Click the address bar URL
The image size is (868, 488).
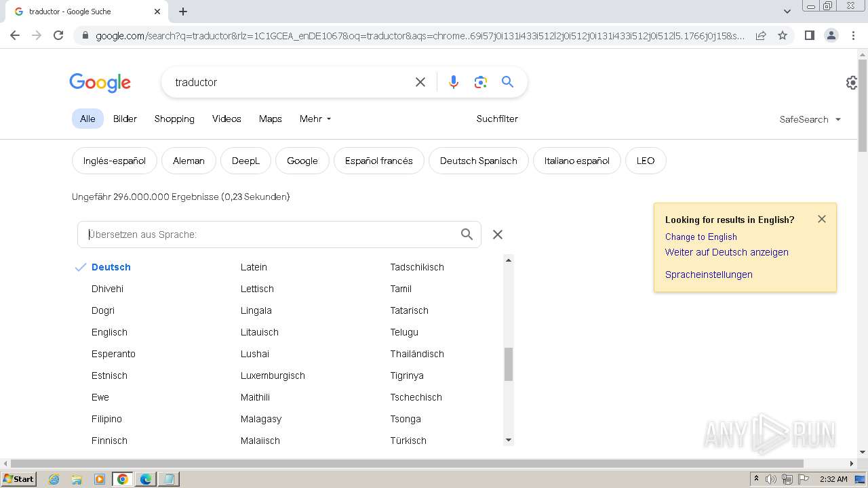click(x=420, y=36)
